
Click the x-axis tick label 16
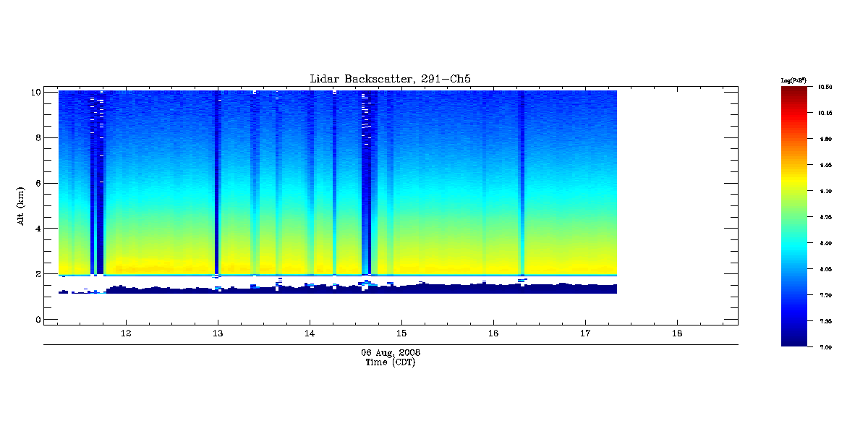click(x=493, y=333)
